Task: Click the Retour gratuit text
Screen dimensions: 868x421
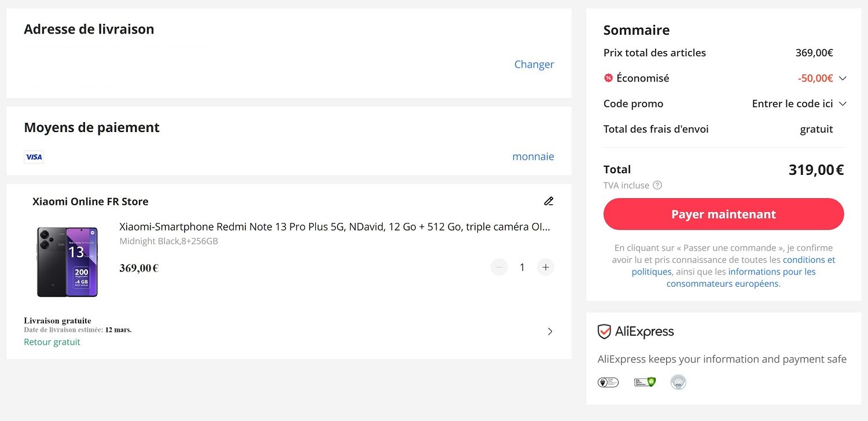Action: tap(52, 342)
